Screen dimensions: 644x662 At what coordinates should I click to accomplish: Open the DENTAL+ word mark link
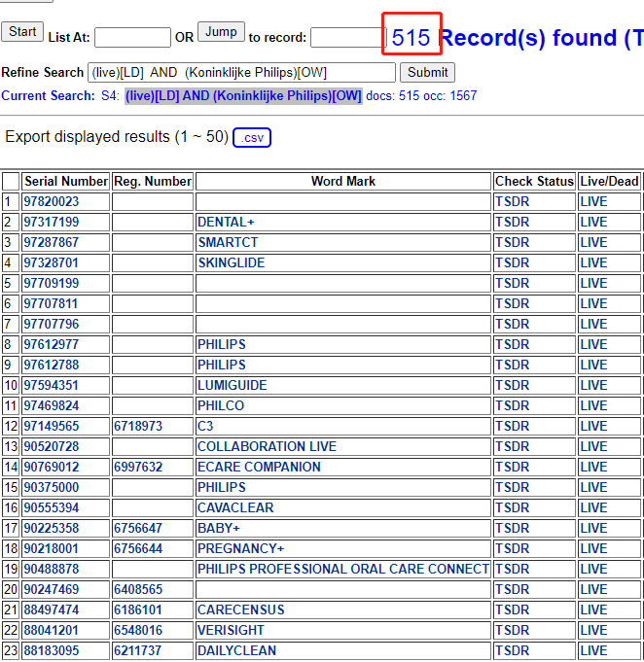point(226,223)
